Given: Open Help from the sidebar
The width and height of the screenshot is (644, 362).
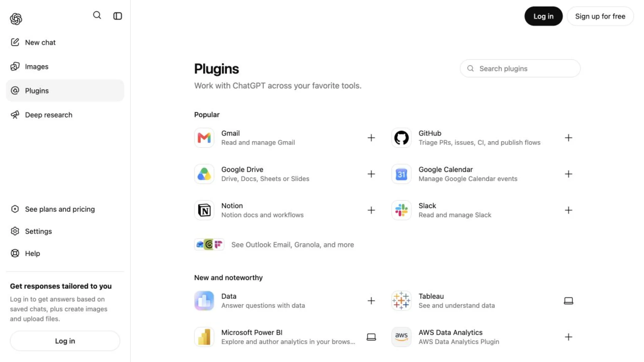Looking at the screenshot, I should [65, 253].
